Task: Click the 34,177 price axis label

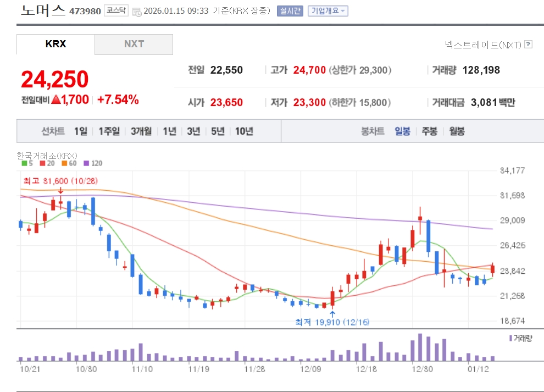Action: pos(513,170)
